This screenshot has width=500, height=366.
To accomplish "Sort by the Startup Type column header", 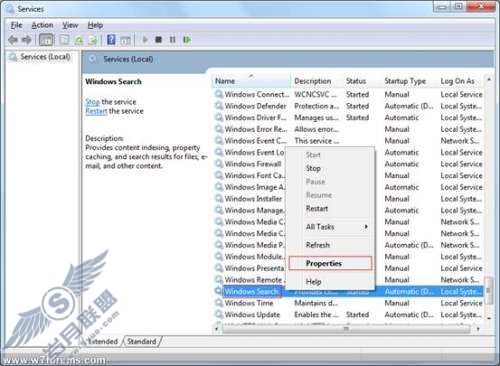I will pos(409,81).
